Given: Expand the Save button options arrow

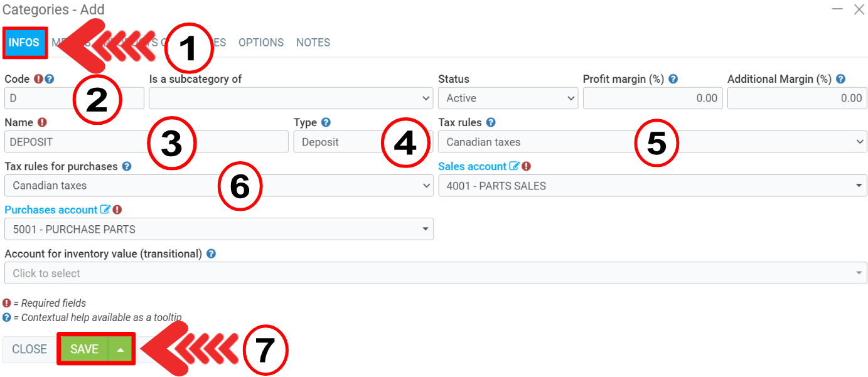Looking at the screenshot, I should coord(121,349).
